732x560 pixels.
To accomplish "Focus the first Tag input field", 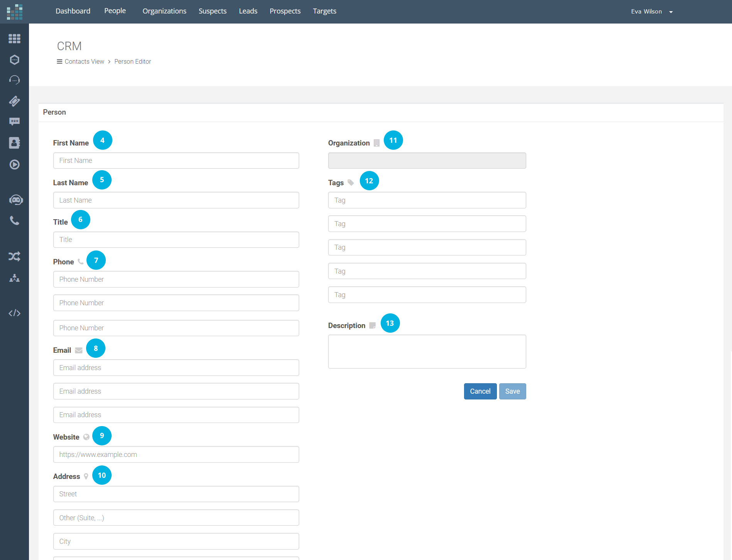I will [427, 200].
